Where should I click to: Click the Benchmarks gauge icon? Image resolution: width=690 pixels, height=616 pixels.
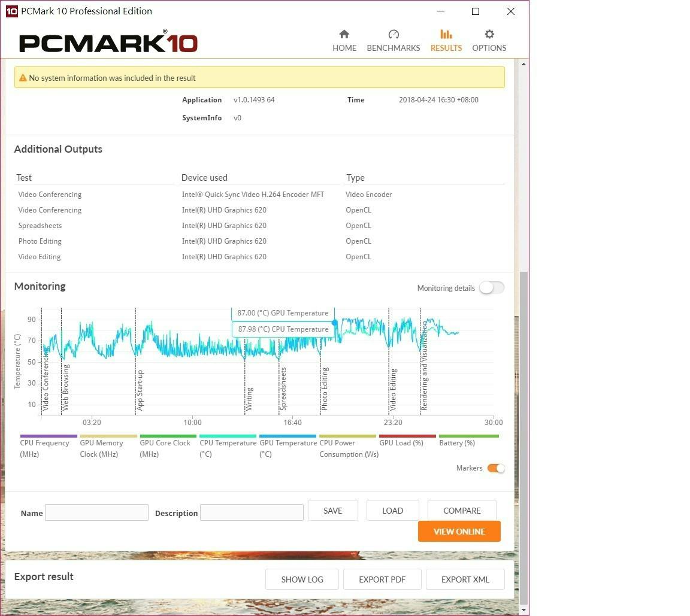click(x=394, y=34)
